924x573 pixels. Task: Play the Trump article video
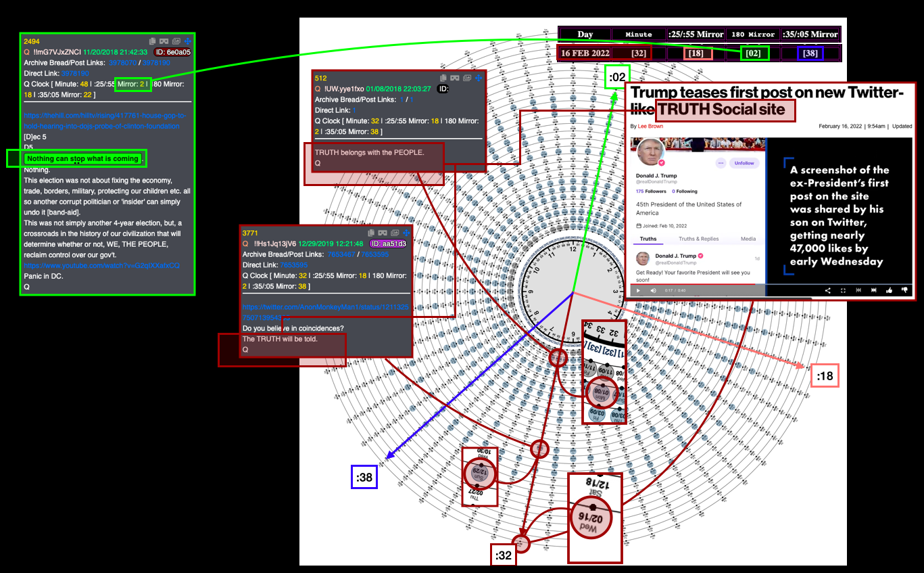(637, 290)
